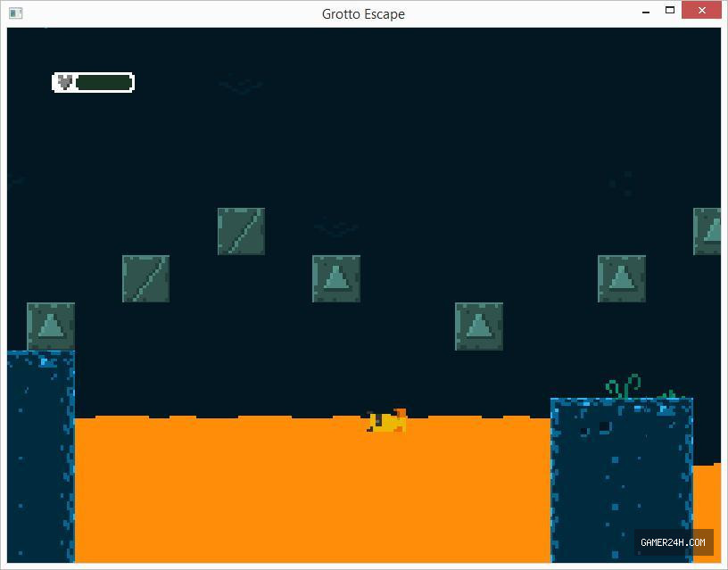The image size is (728, 570).
Task: Click the empty green health bar
Action: (x=104, y=83)
